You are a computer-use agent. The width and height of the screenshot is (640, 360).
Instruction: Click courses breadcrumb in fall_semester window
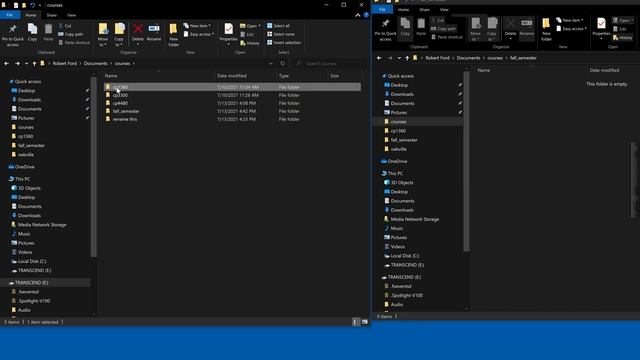coord(495,58)
